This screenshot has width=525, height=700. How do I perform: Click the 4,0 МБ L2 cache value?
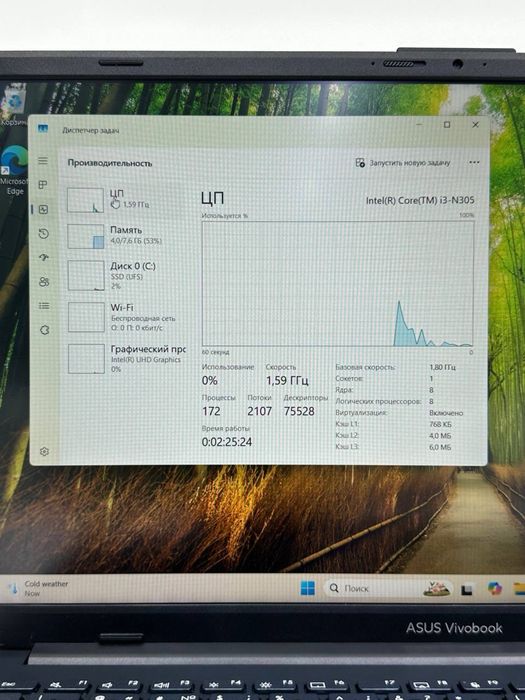coord(440,435)
